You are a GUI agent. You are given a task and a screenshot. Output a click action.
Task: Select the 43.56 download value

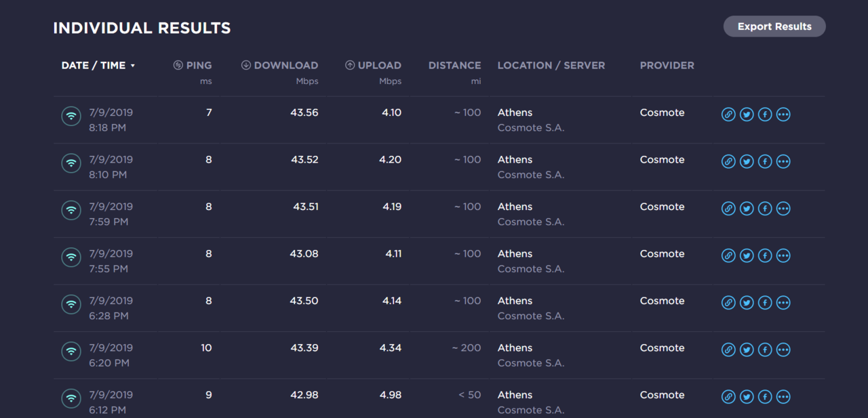(304, 112)
